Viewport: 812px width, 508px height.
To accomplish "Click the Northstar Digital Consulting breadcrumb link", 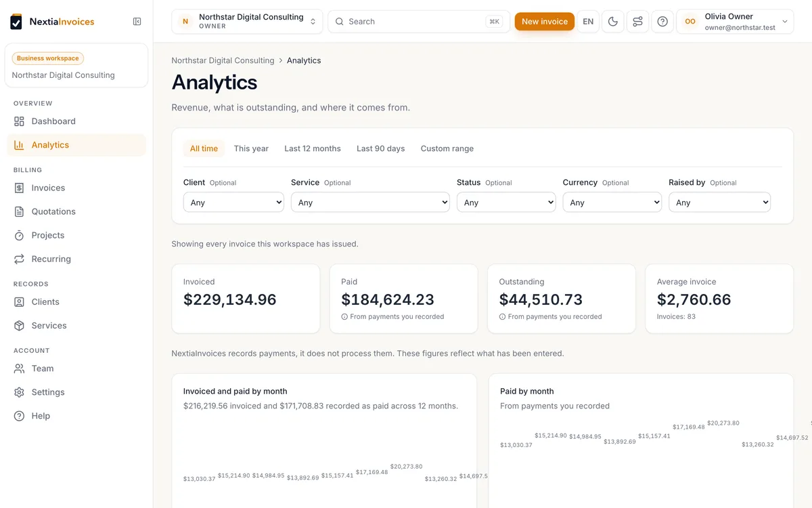I will coord(223,60).
